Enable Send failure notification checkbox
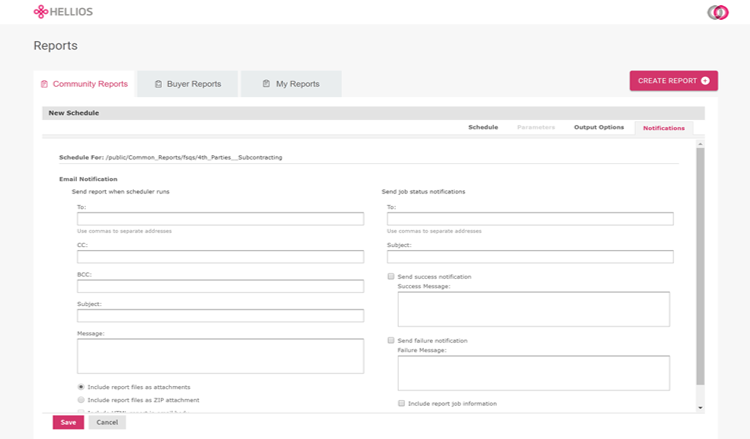The height and width of the screenshot is (439, 750). pos(391,340)
